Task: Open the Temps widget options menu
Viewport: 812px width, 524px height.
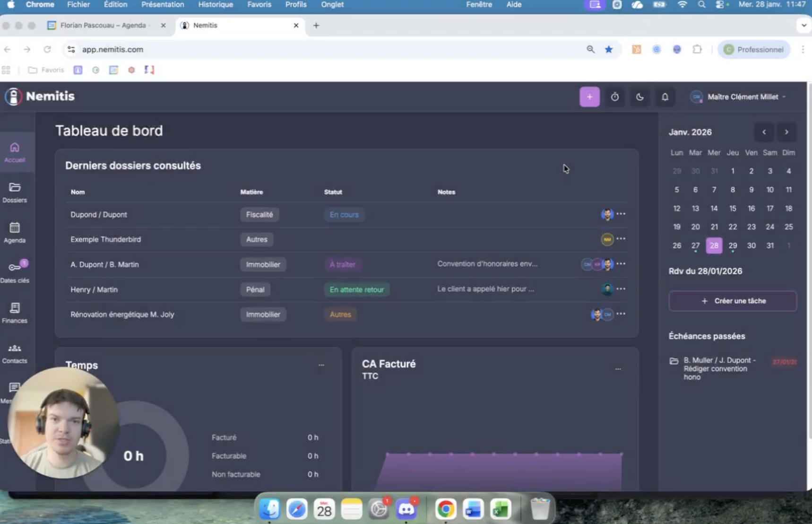Action: click(321, 365)
